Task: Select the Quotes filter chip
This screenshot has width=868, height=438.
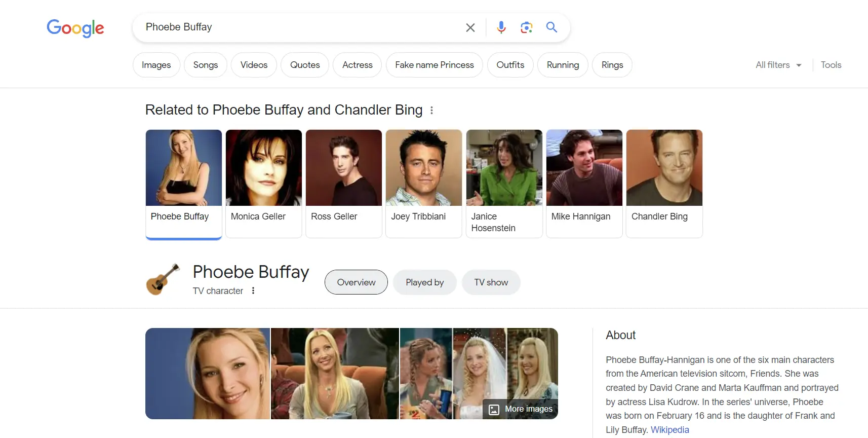Action: click(305, 65)
